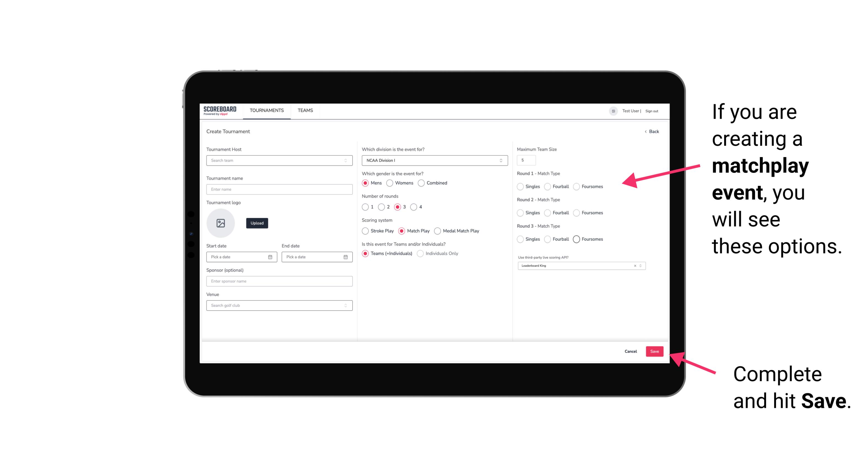Expand the third-party scoring API dropdown
The height and width of the screenshot is (467, 868).
640,266
